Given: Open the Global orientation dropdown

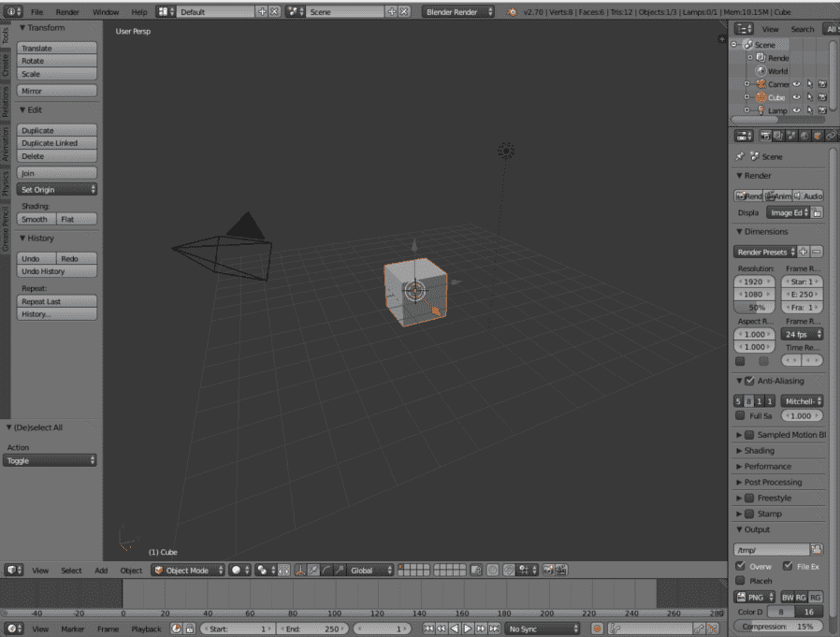Looking at the screenshot, I should coord(370,570).
